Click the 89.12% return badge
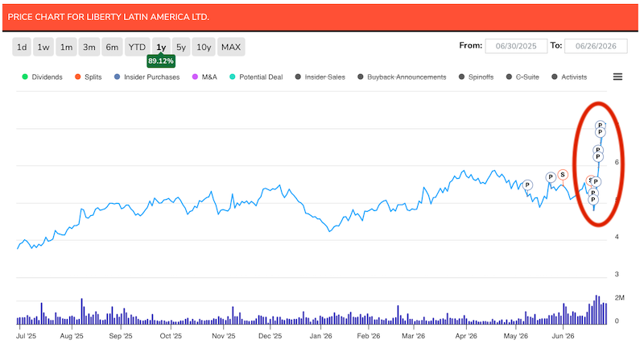644x344 pixels. 161,61
